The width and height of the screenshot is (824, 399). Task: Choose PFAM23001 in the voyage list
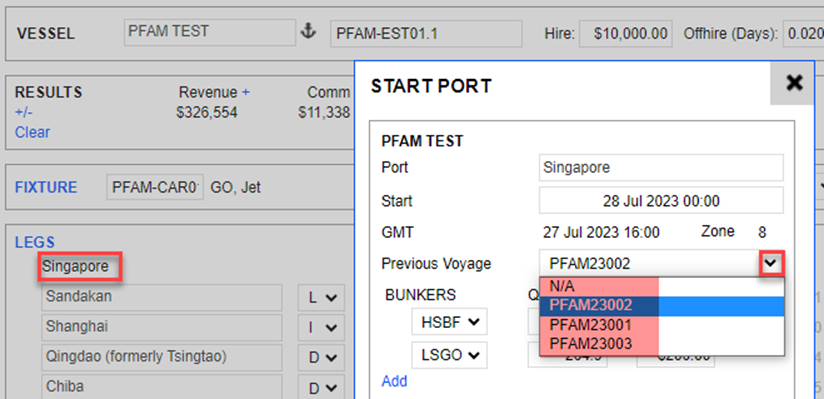[x=662, y=324]
